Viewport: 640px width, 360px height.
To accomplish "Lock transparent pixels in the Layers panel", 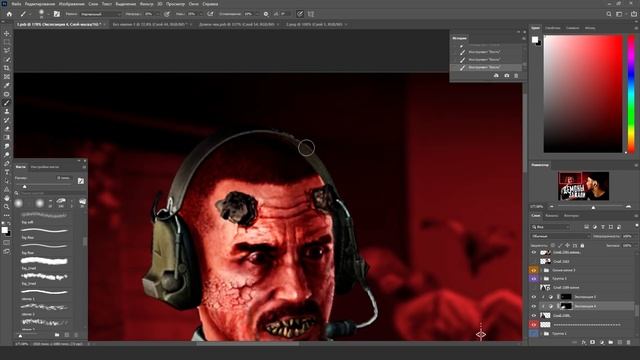I will (x=553, y=245).
